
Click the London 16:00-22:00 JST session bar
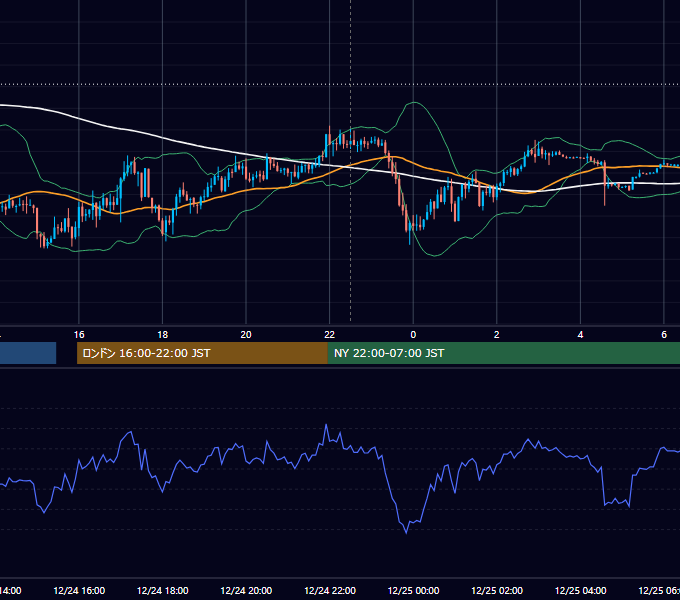coord(202,353)
